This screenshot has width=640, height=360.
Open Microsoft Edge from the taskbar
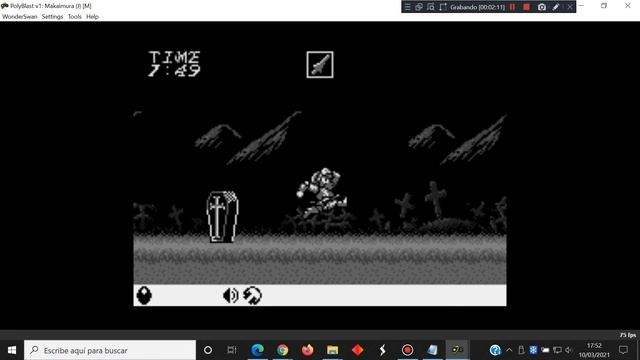(x=258, y=350)
